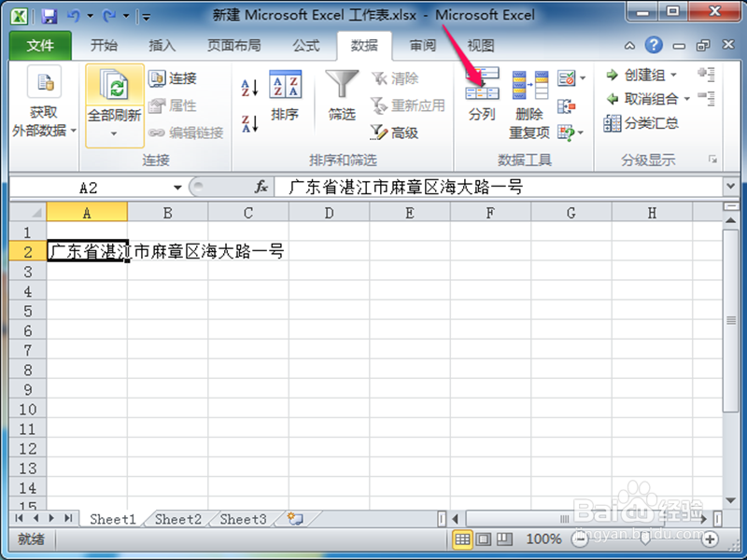This screenshot has height=560, width=747.
Task: Select cell A2 with the address
Action: pos(87,251)
